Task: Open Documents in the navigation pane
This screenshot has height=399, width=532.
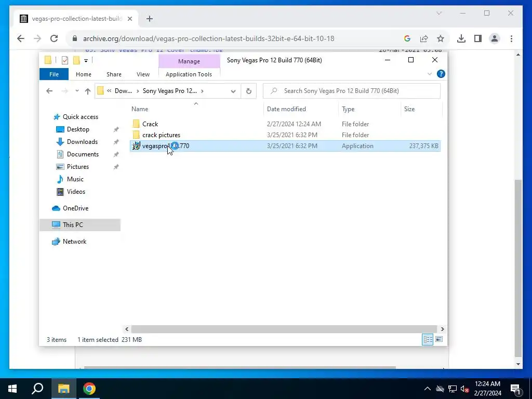Action: (x=83, y=154)
